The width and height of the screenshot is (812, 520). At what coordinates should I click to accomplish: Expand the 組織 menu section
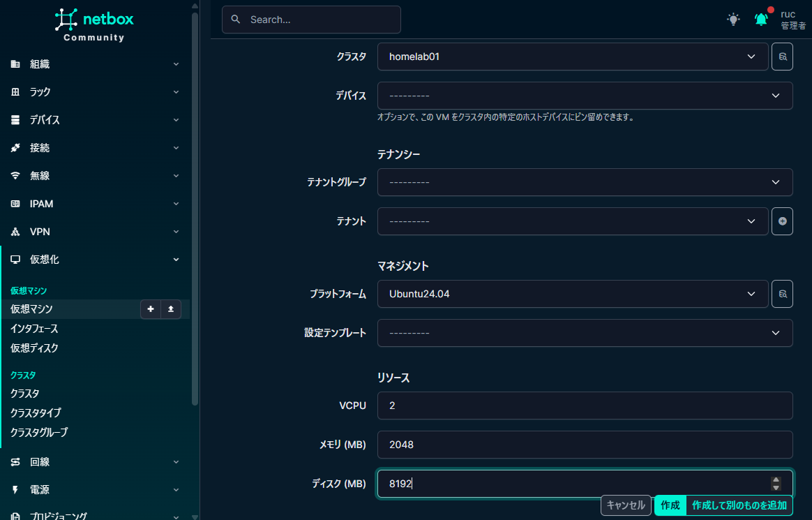tap(176, 64)
